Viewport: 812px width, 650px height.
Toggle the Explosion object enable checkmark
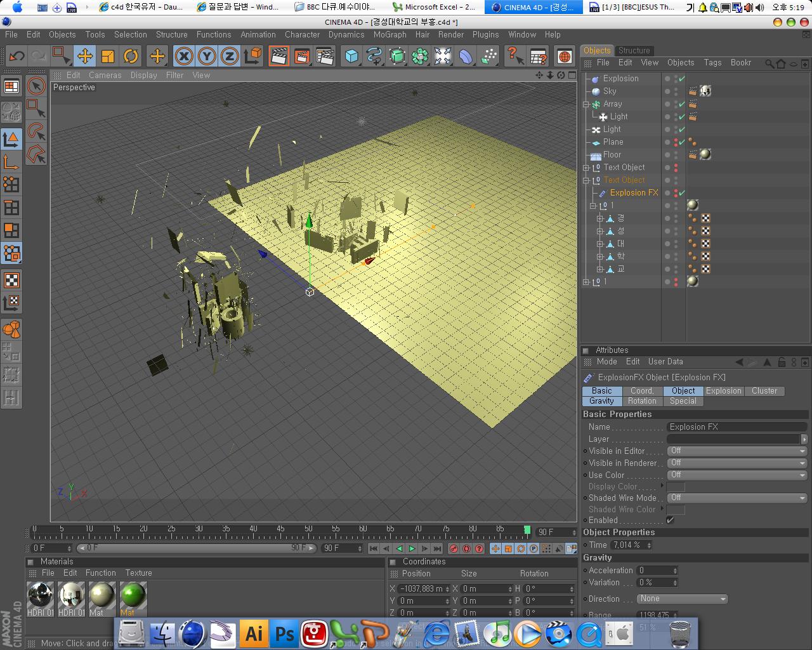(x=682, y=79)
